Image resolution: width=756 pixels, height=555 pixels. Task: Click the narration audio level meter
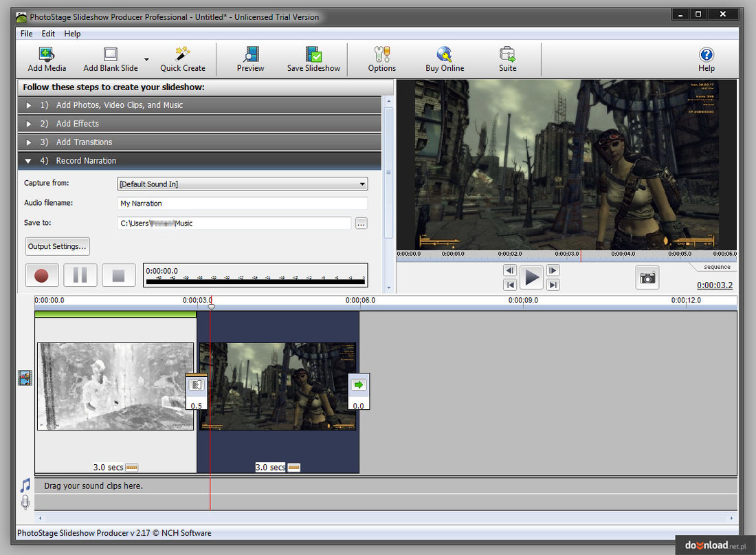coord(256,275)
